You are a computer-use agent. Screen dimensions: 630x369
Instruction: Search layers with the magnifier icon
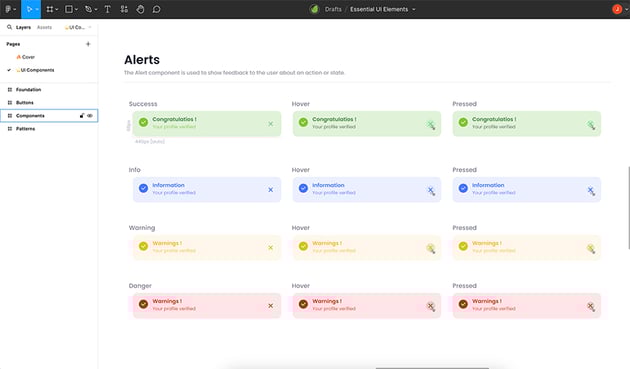[9, 27]
